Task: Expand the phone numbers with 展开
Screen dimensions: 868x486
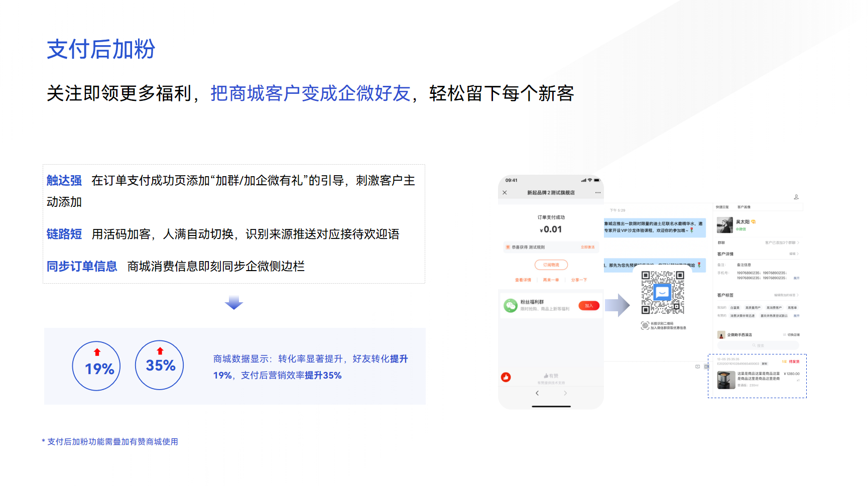Action: (796, 278)
